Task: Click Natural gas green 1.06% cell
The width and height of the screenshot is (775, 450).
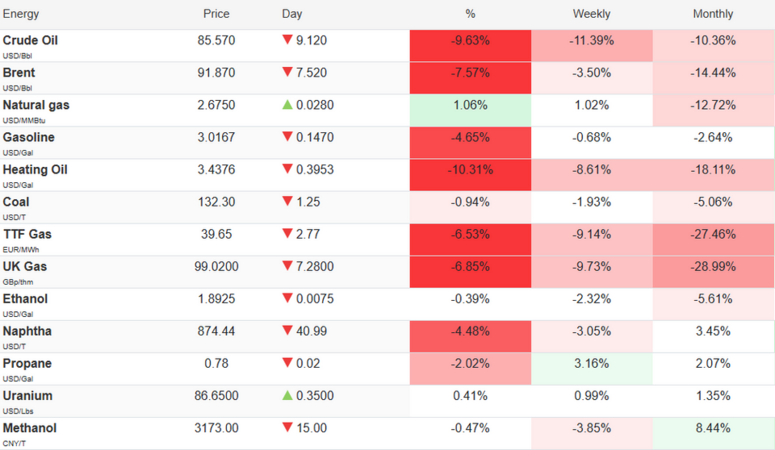Action: (470, 105)
